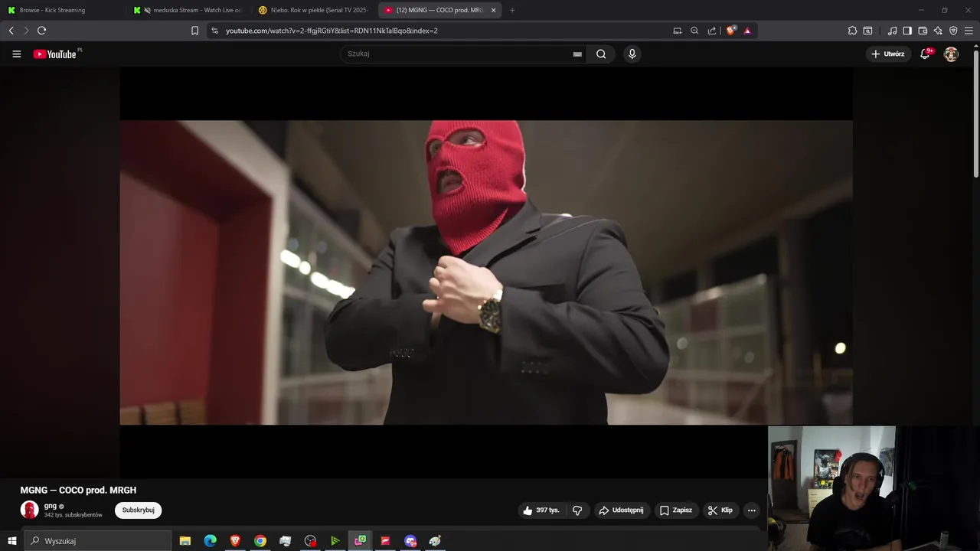The image size is (980, 551).
Task: Open the browser main menu
Action: pos(969,31)
